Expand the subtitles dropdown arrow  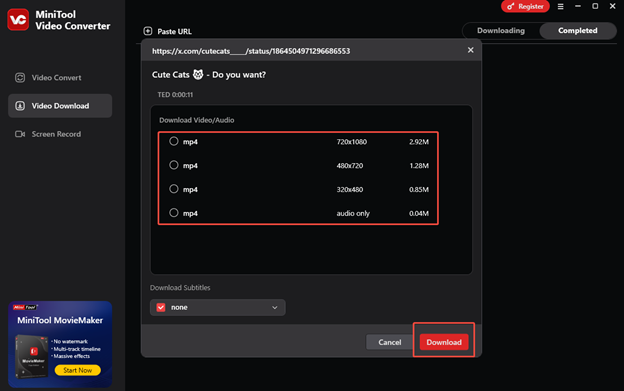click(275, 307)
